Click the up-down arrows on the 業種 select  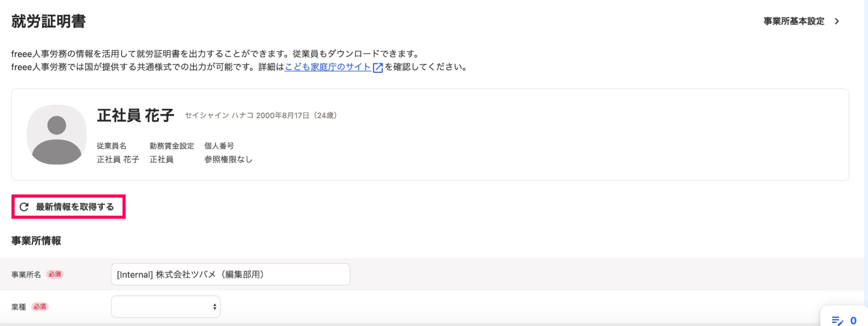click(215, 307)
